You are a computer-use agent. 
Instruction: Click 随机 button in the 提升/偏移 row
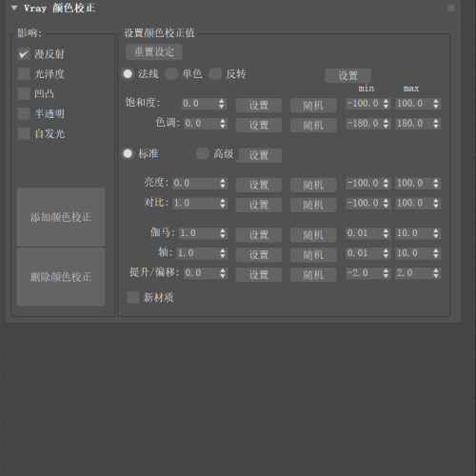pyautogui.click(x=313, y=274)
